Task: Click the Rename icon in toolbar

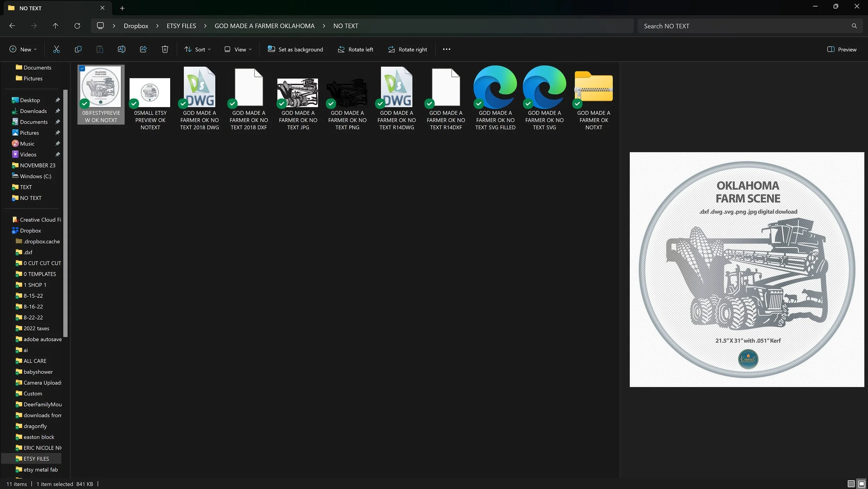Action: tap(122, 49)
